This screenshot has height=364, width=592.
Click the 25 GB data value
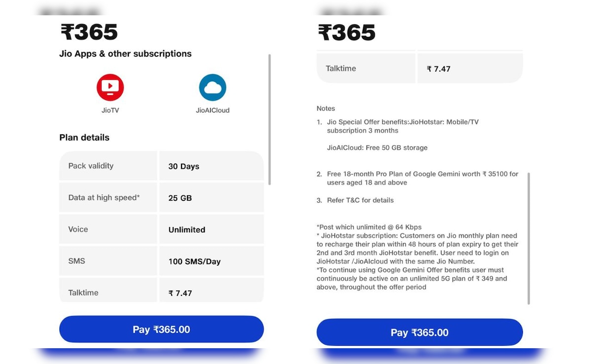pos(180,198)
